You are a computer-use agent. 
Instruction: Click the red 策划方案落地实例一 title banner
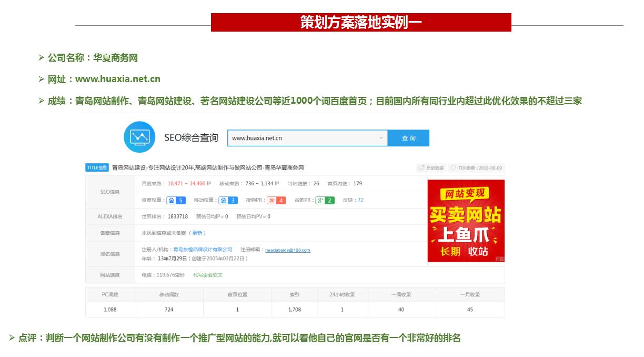pos(361,22)
